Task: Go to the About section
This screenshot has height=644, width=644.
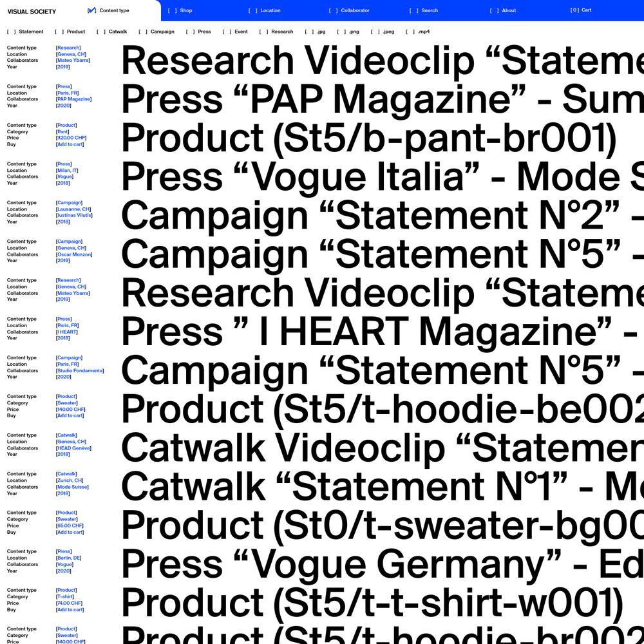Action: 503,10
